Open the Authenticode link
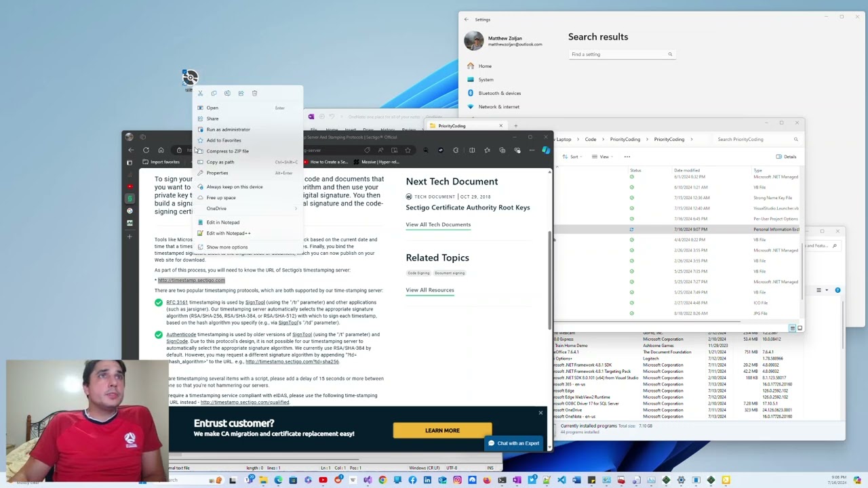 click(x=181, y=334)
